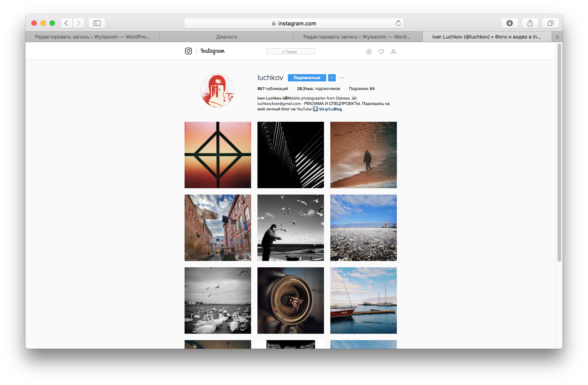The image size is (588, 385).
Task: Open the Explore compass icon
Action: (369, 51)
